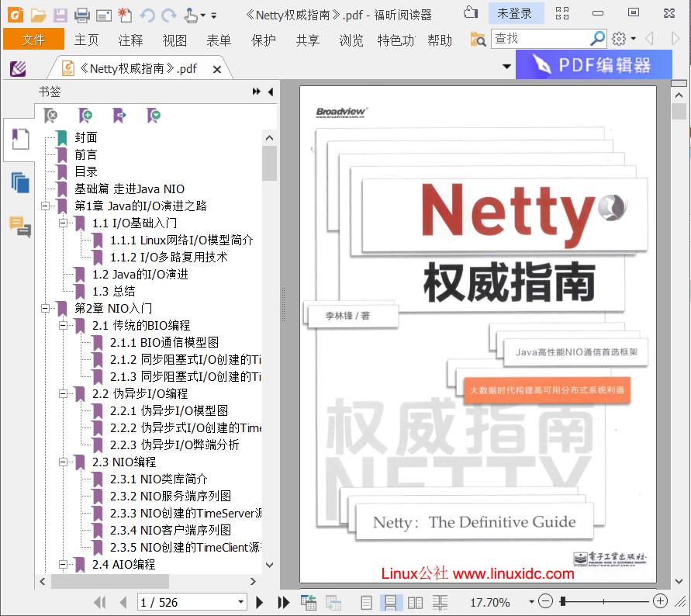Image resolution: width=691 pixels, height=616 pixels.
Task: Expand the bookmarks panel with the double arrow icon
Action: pos(257,92)
